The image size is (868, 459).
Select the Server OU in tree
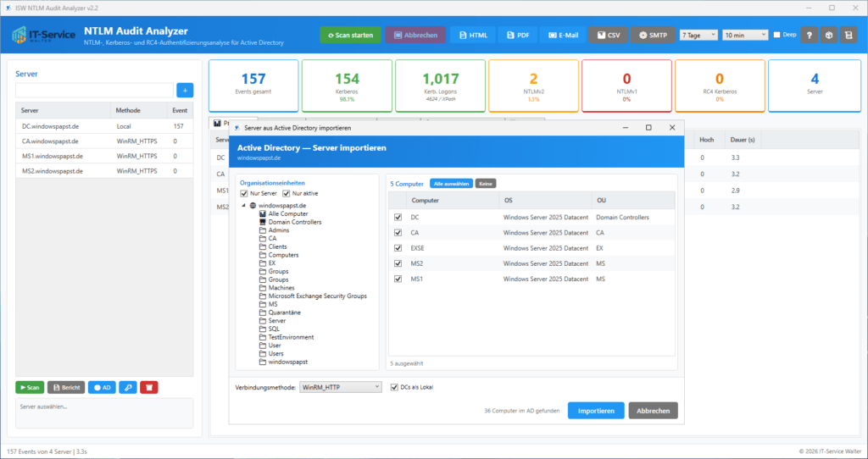coord(277,321)
